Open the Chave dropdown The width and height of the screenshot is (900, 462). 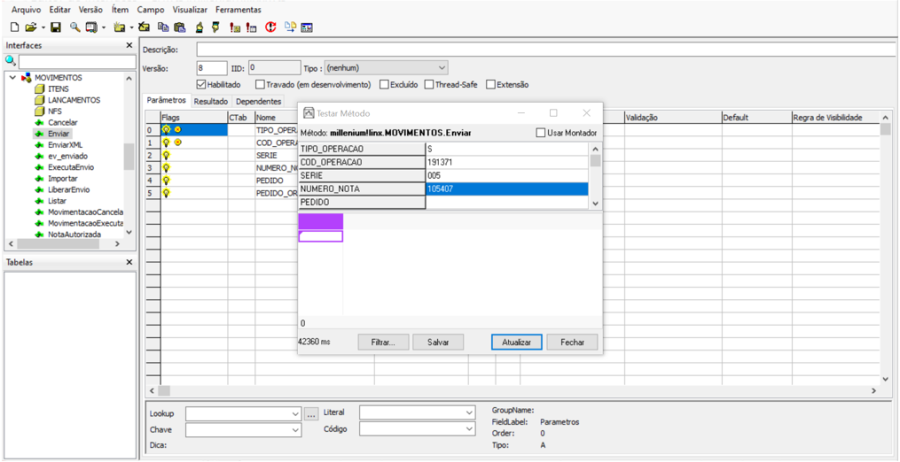296,429
